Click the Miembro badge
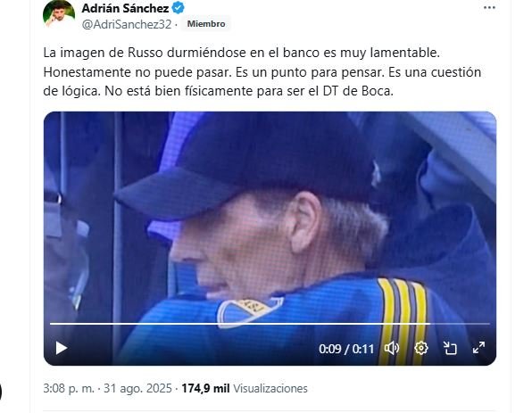This screenshot has width=532, height=413. [x=206, y=24]
